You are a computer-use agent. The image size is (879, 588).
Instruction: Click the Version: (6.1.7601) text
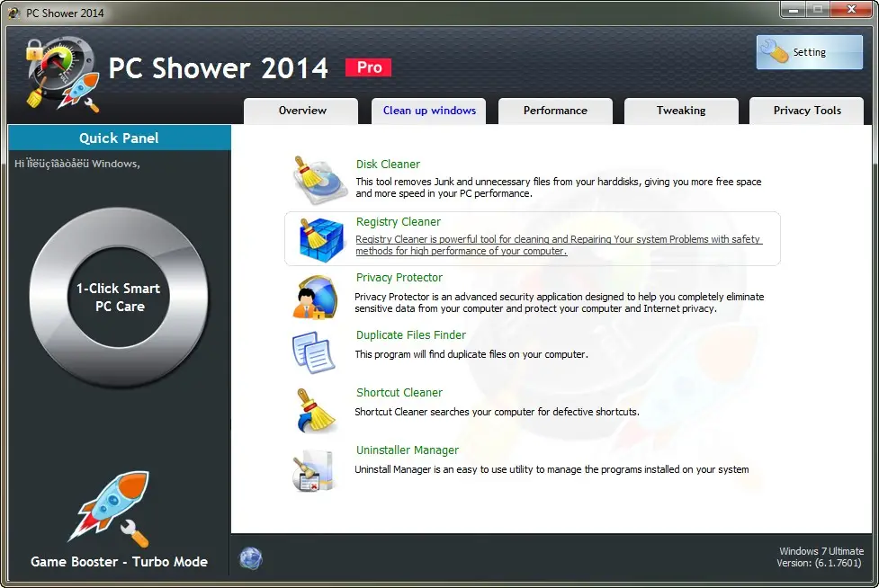point(819,563)
